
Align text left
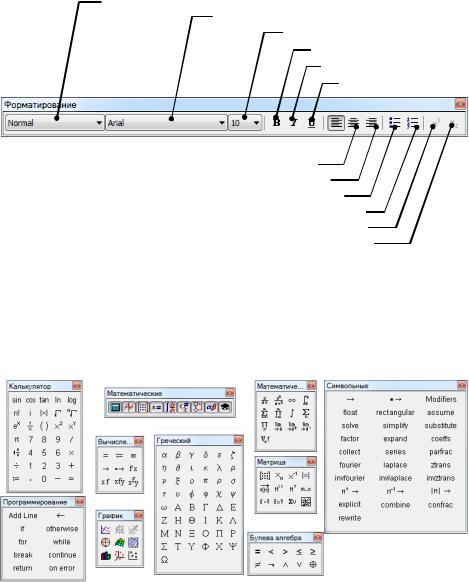336,122
